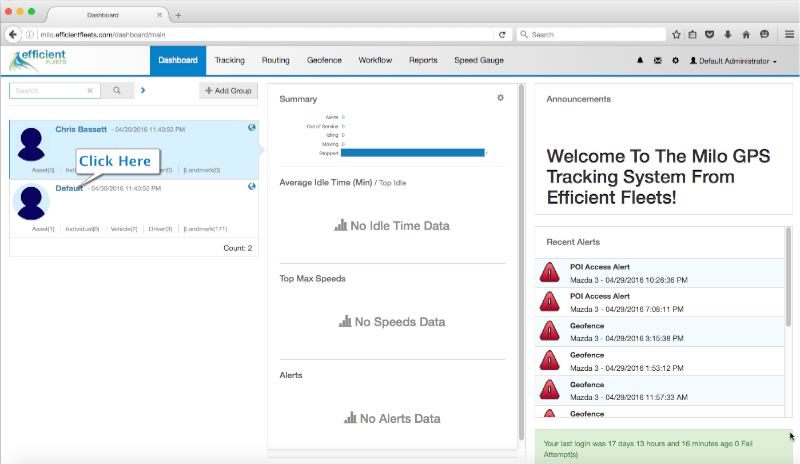Click warning icon of 11:57:33 AM alert
800x464 pixels.
pyautogui.click(x=549, y=390)
